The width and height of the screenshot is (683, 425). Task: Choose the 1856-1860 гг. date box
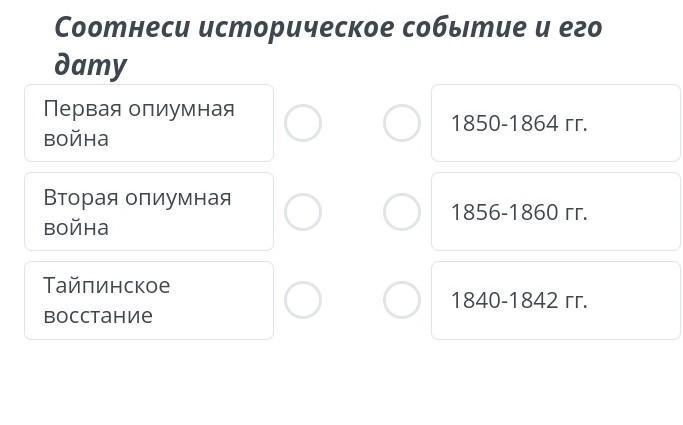(555, 212)
